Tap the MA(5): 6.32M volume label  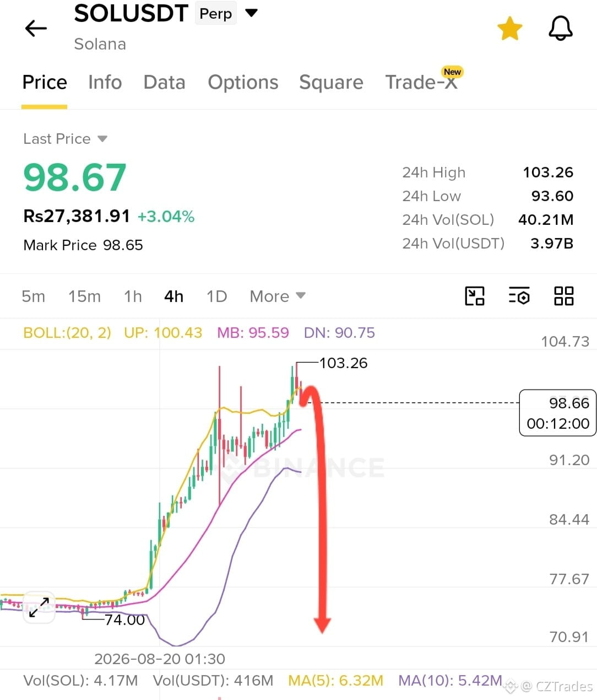pos(335,681)
